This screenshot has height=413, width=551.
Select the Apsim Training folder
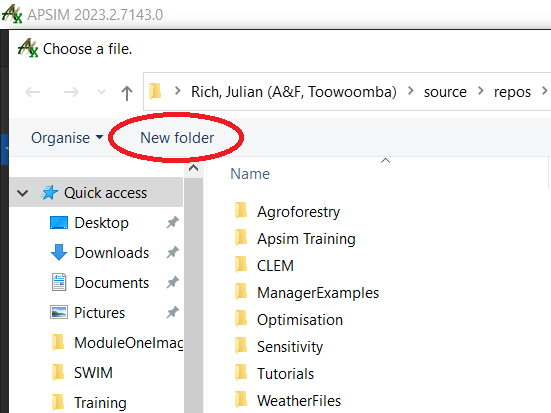tap(306, 239)
